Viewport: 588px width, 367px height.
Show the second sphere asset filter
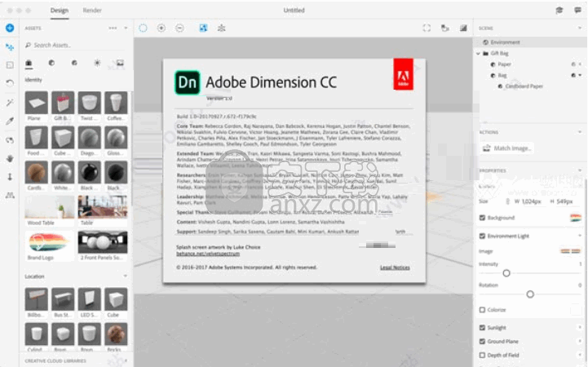pos(74,63)
